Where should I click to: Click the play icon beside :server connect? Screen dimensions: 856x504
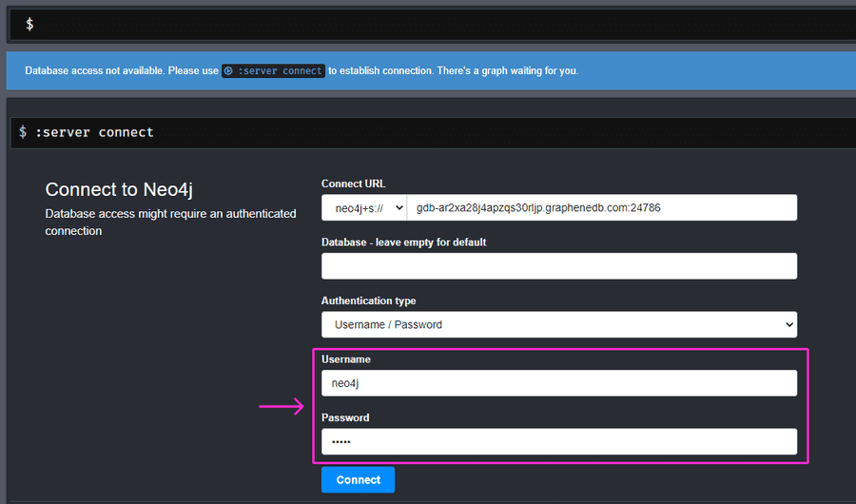228,70
